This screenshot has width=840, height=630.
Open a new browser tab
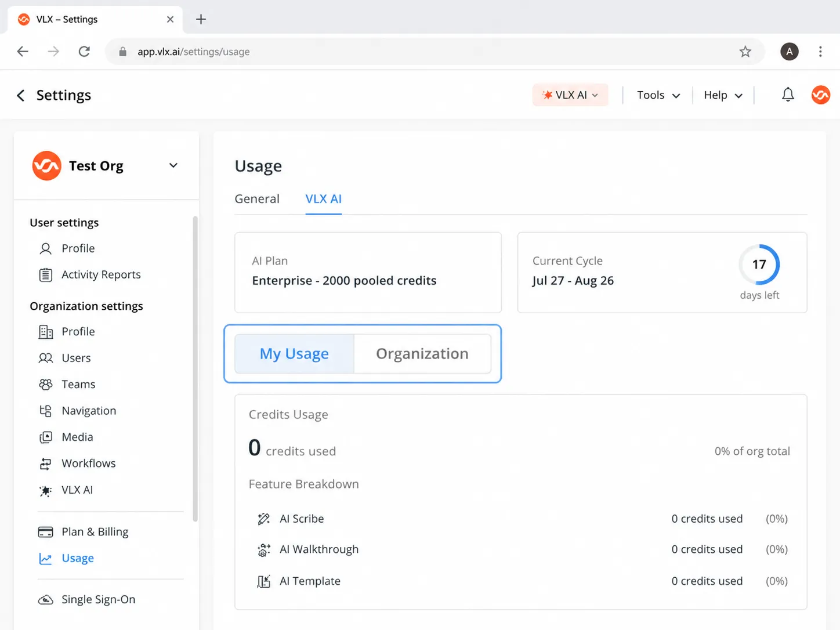coord(201,19)
